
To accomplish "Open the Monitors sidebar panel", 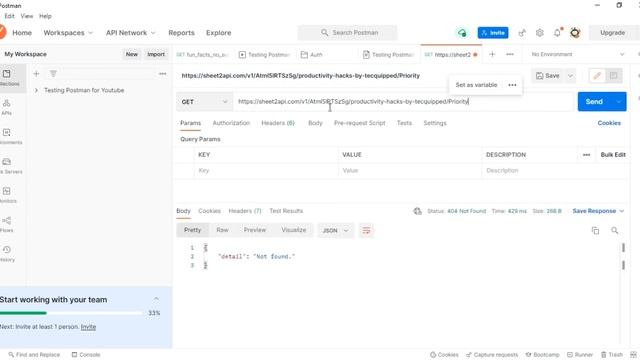I will pyautogui.click(x=7, y=195).
